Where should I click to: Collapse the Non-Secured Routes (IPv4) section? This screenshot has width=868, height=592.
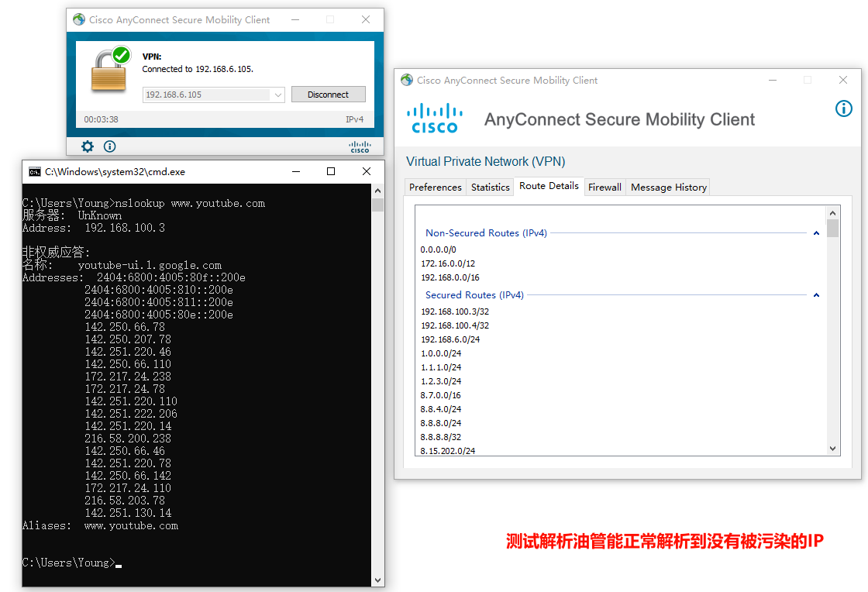point(816,233)
